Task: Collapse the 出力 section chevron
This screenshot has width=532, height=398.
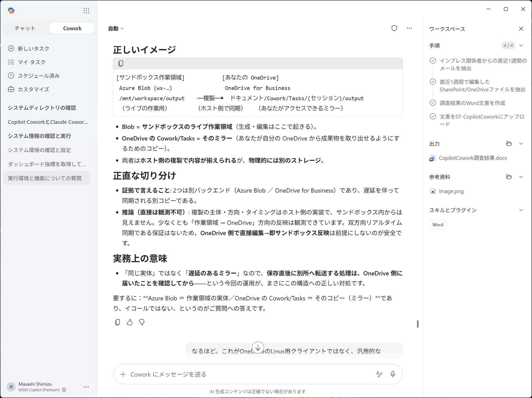Action: 521,144
